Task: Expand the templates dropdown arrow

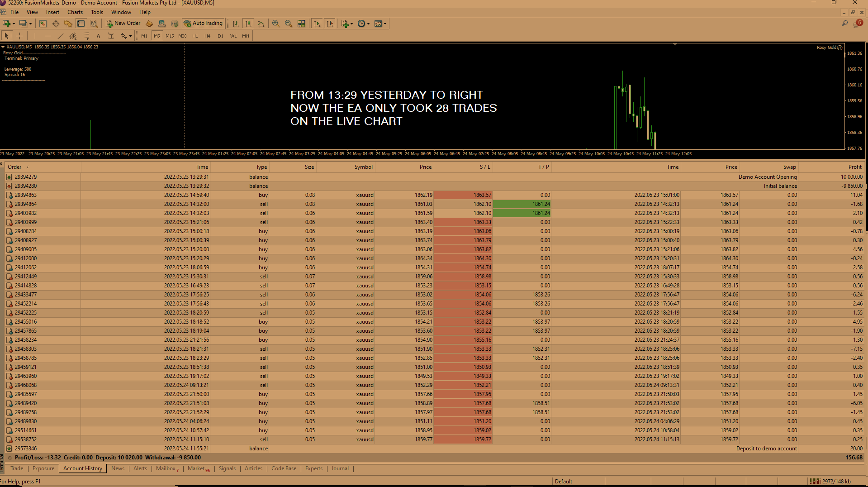Action: [385, 24]
